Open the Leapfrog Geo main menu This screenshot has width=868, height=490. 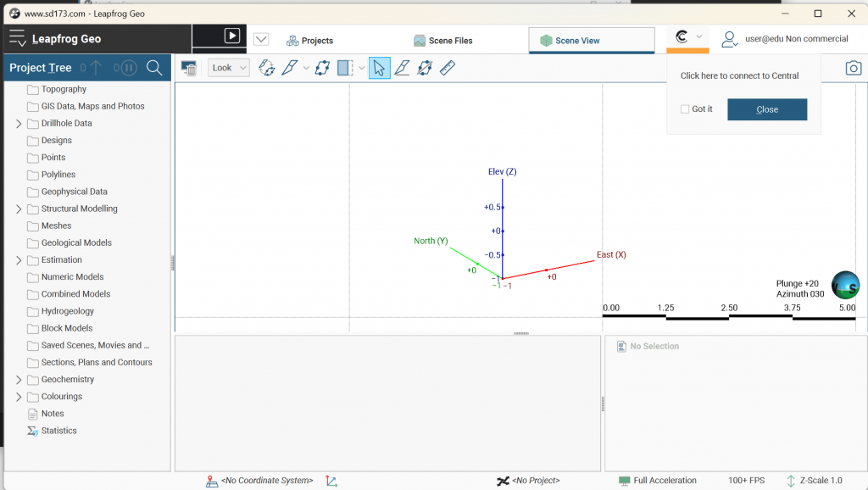pyautogui.click(x=19, y=38)
